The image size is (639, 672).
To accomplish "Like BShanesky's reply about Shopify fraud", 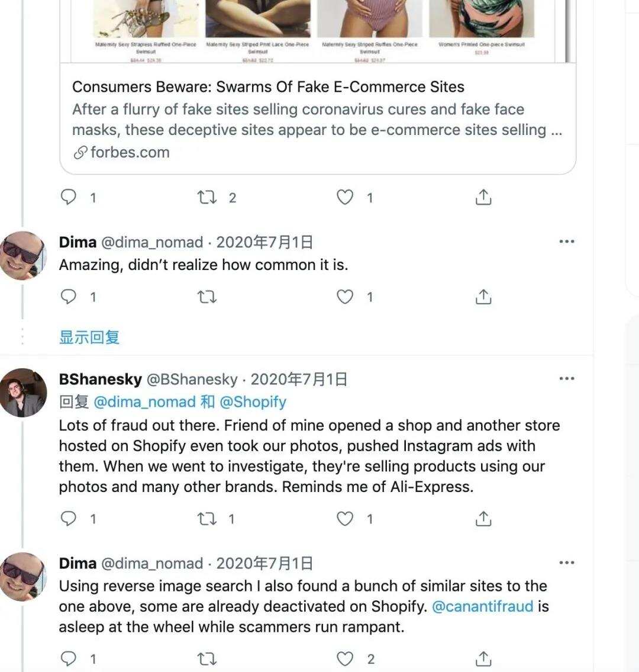I will (x=345, y=519).
